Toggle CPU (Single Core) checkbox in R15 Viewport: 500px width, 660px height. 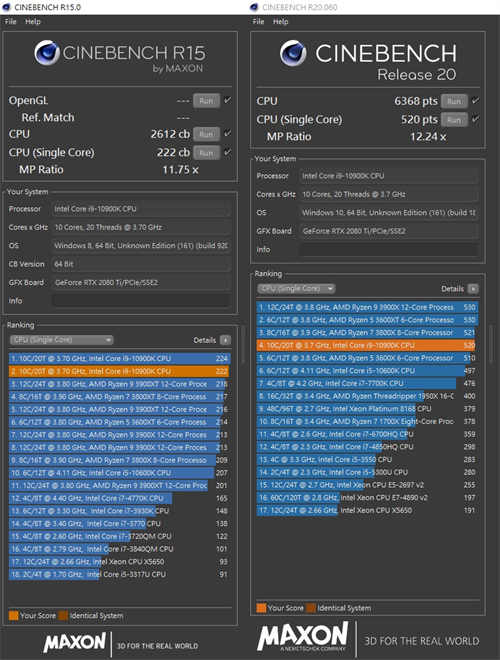point(227,152)
